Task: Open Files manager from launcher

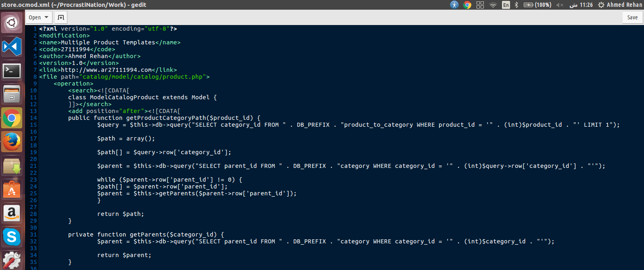Action: click(x=12, y=94)
